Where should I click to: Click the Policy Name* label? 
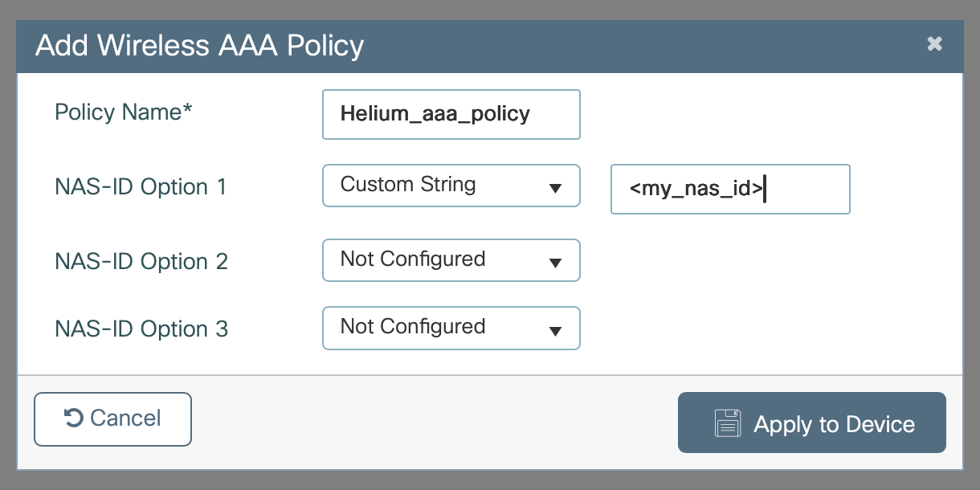pos(124,112)
